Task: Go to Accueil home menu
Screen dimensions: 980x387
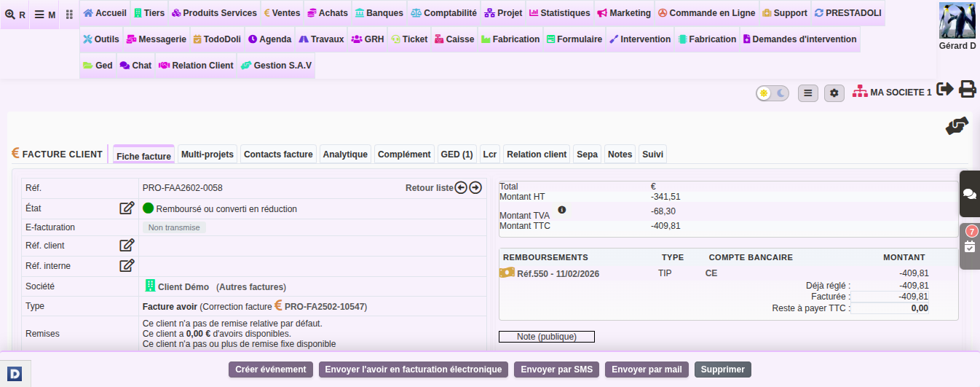Action: [x=105, y=13]
